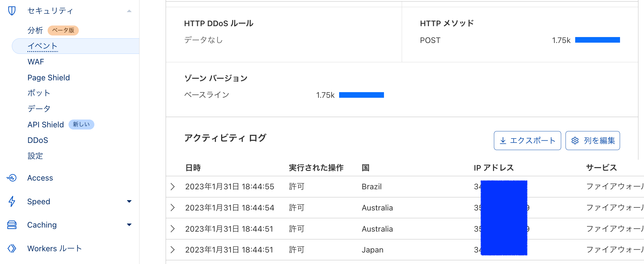
Task: Click the IP アドレス column header
Action: coord(494,168)
